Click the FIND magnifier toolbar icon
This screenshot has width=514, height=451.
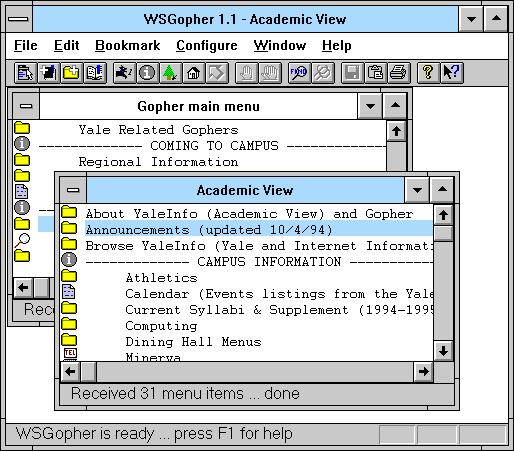tap(299, 72)
